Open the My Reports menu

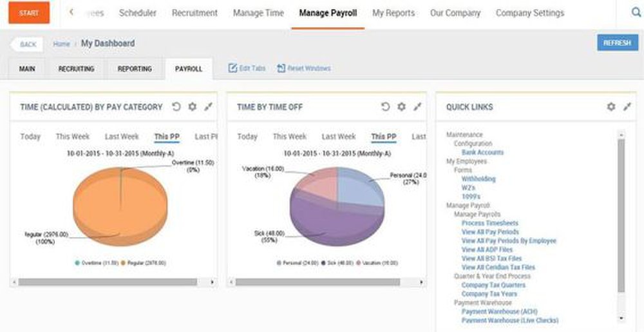393,13
